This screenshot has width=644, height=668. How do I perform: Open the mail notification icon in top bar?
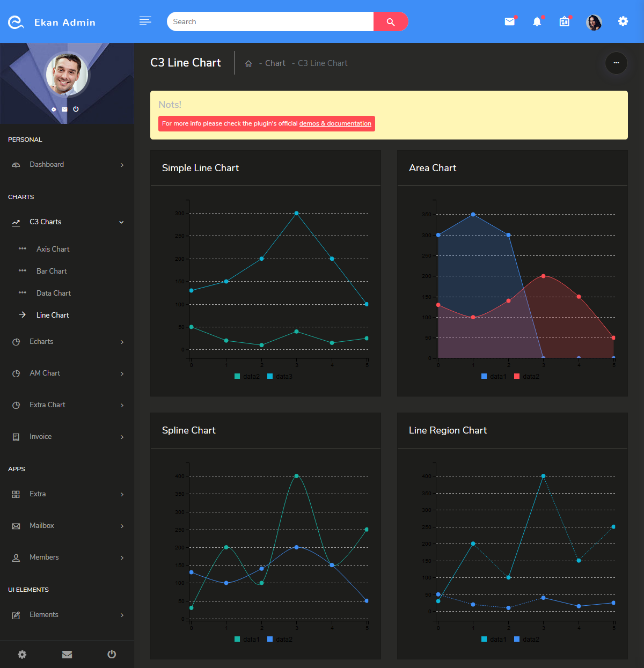coord(509,21)
